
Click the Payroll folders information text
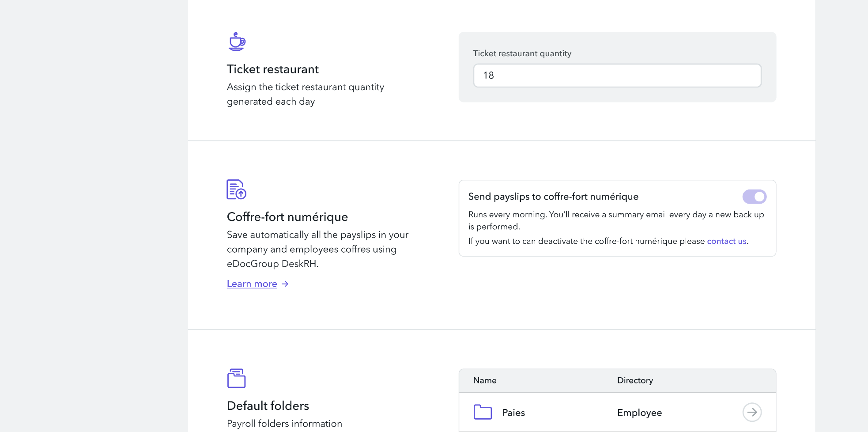(x=284, y=424)
